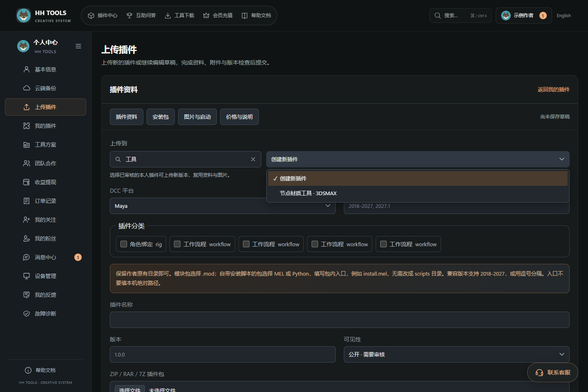Open 我的插件 from the sidebar
The image size is (588, 392).
(45, 126)
